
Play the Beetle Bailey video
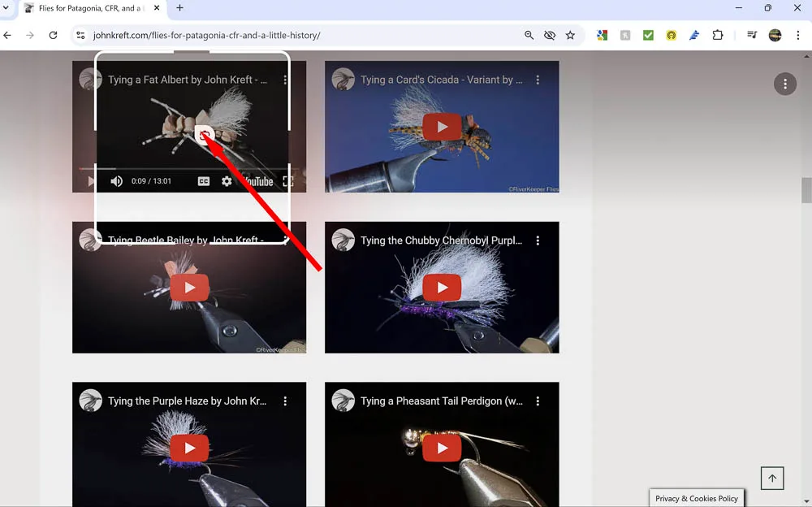189,287
